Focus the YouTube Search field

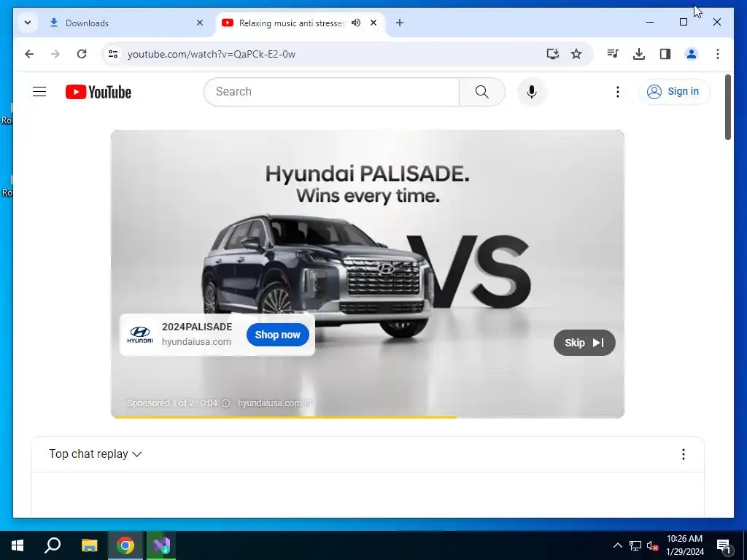(x=332, y=91)
